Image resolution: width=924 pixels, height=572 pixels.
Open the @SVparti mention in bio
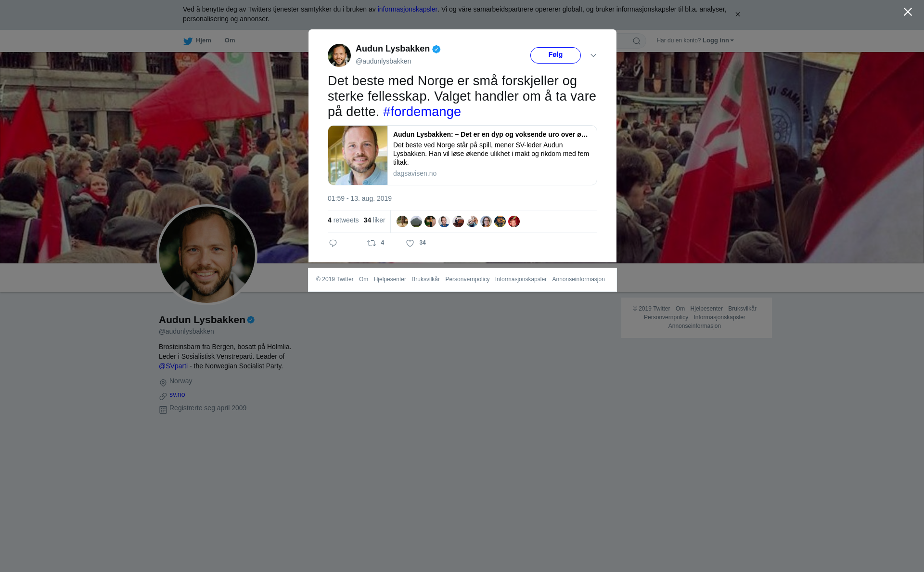pos(173,366)
